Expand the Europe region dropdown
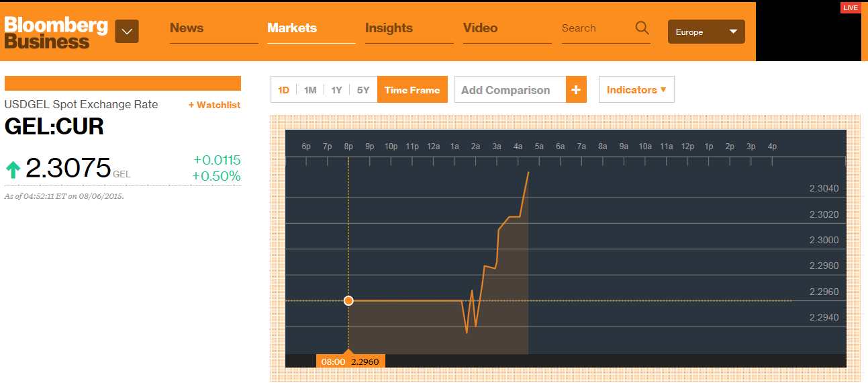Image resolution: width=868 pixels, height=383 pixels. pos(706,32)
